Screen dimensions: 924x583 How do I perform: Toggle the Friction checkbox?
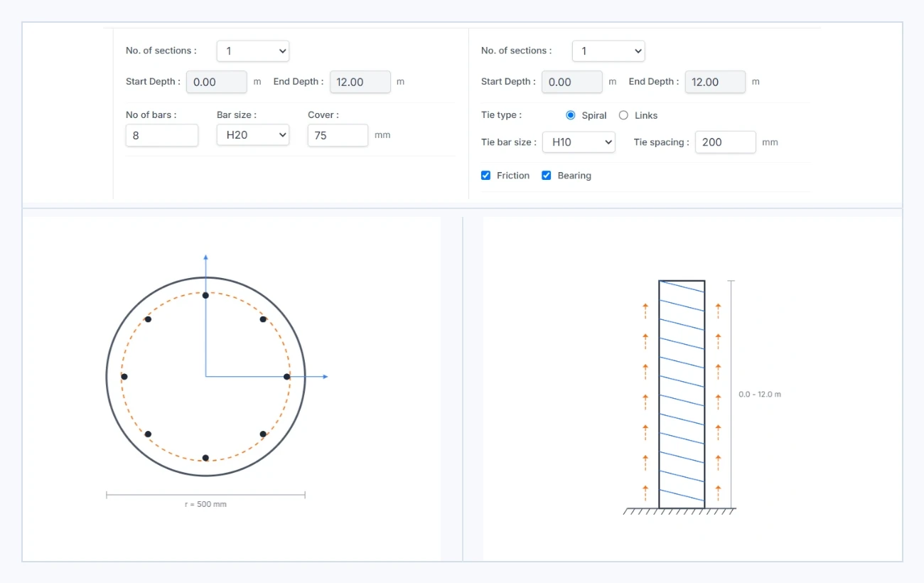click(486, 176)
